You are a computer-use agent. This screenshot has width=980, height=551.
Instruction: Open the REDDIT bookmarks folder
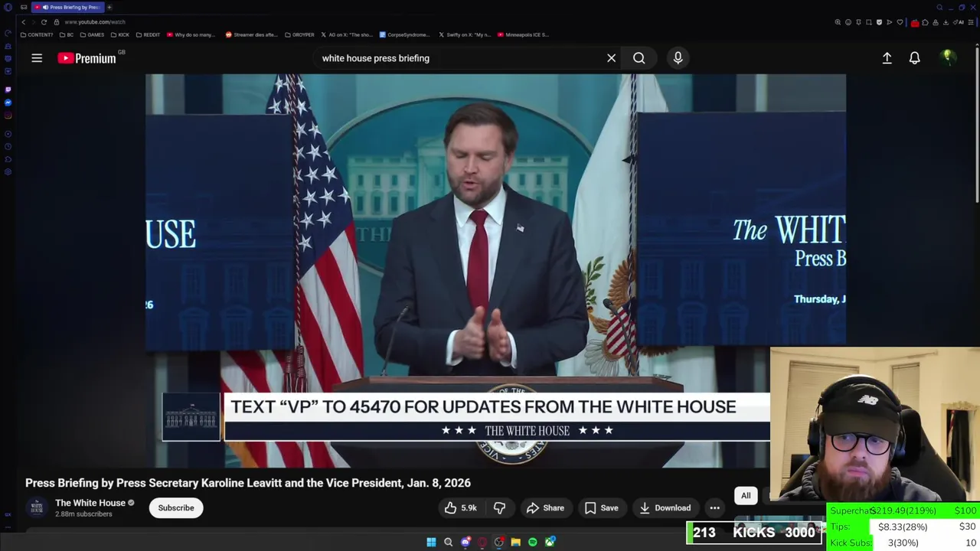click(x=148, y=34)
